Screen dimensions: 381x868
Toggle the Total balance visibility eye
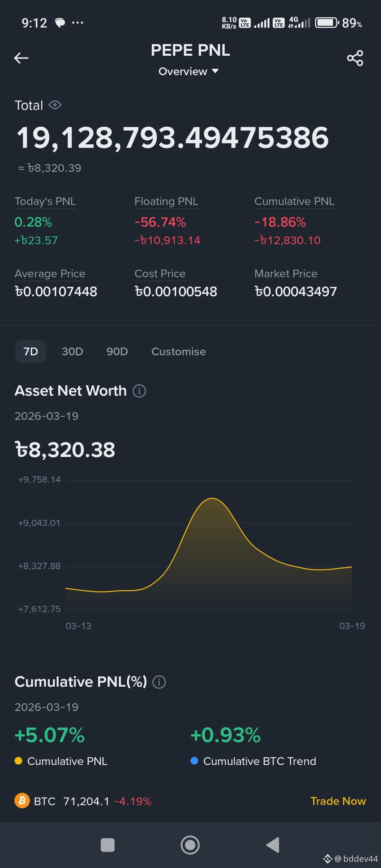click(x=55, y=105)
